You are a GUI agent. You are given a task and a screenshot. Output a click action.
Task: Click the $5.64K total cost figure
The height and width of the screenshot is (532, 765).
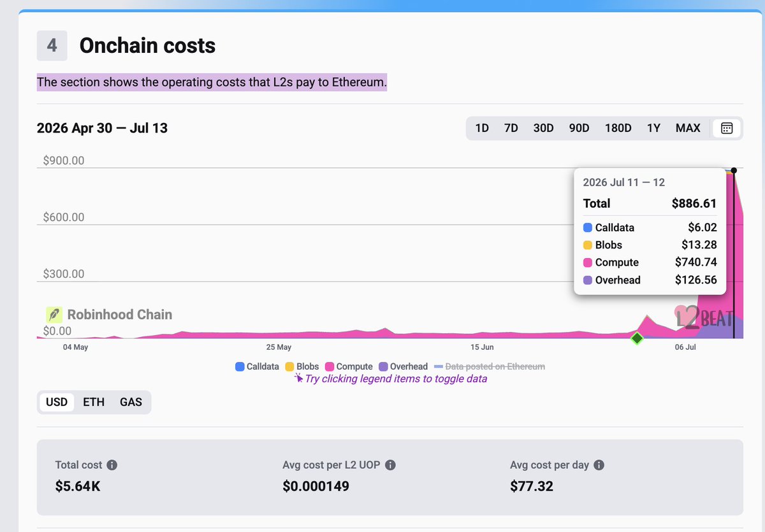click(78, 487)
